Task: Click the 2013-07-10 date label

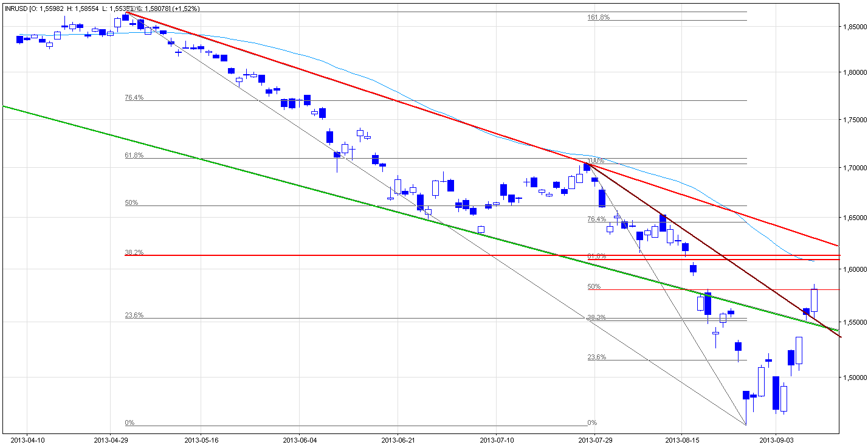Action: tap(497, 439)
